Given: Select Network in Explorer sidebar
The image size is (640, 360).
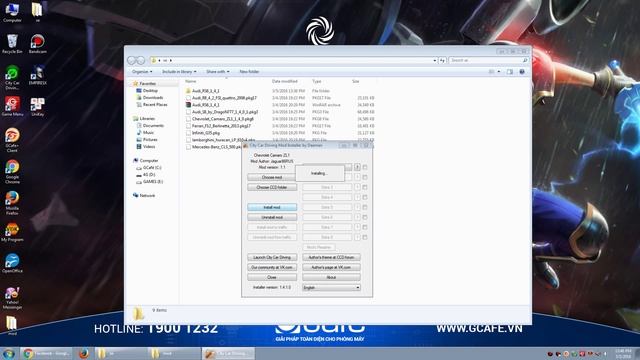Looking at the screenshot, I should pyautogui.click(x=147, y=196).
